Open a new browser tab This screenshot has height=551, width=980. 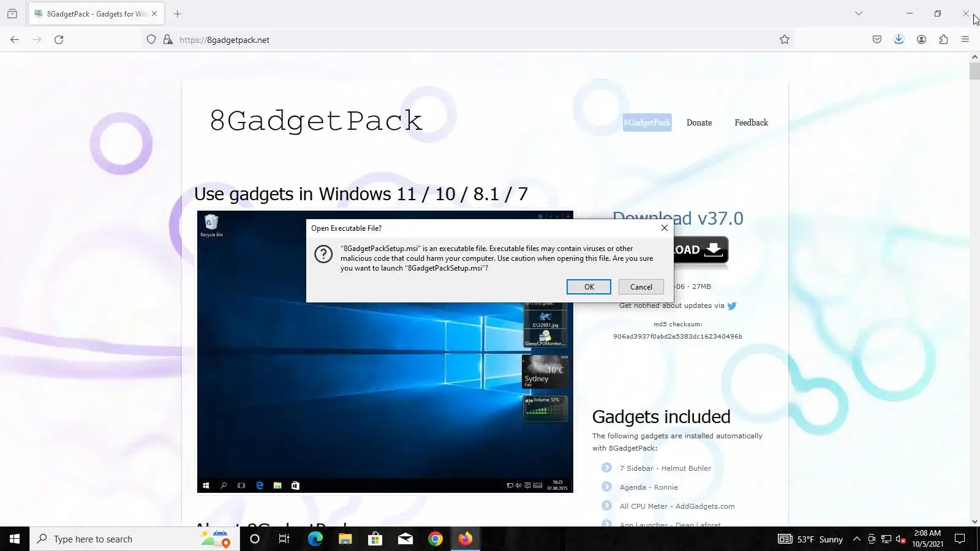click(177, 13)
